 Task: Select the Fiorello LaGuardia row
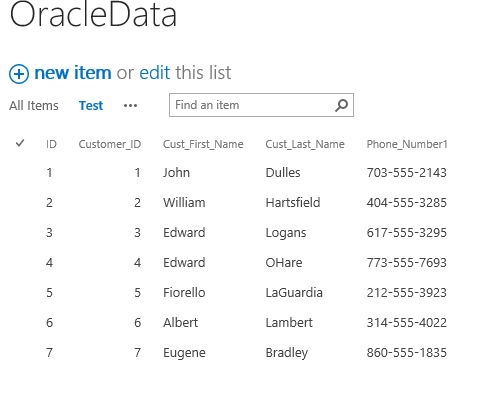pos(247,293)
